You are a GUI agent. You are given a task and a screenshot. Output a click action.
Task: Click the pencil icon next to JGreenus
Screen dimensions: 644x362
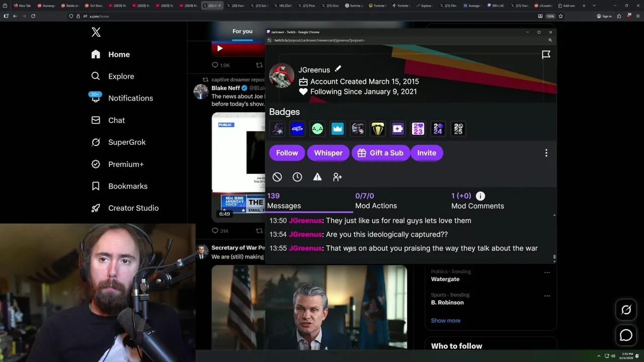(x=338, y=69)
